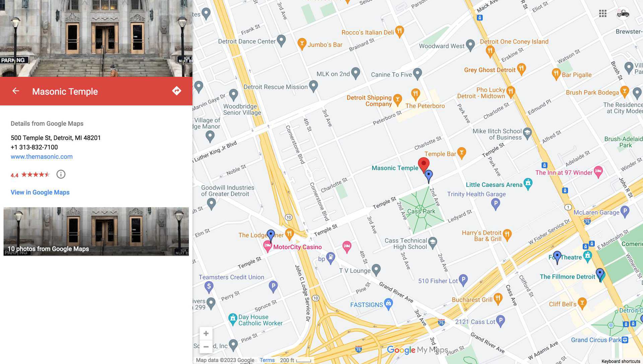Click the 2121 Cass Lot parking icon
This screenshot has width=643, height=364.
500,321
